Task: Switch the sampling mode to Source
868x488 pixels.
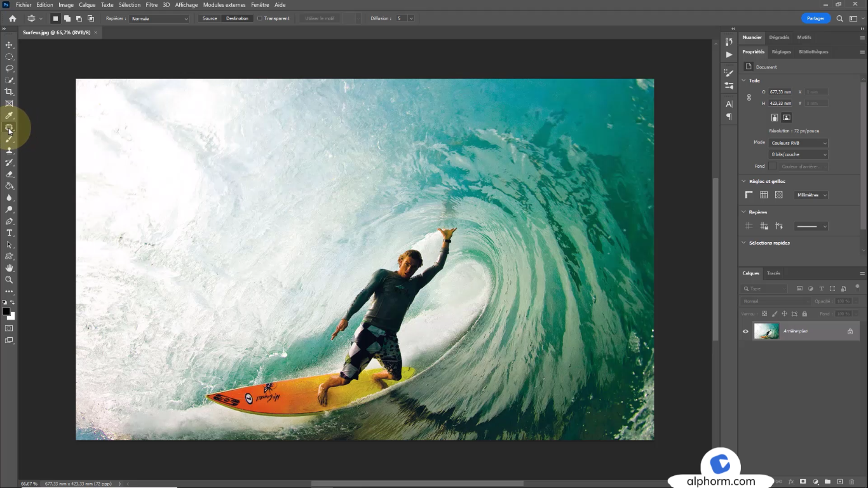Action: (x=209, y=18)
